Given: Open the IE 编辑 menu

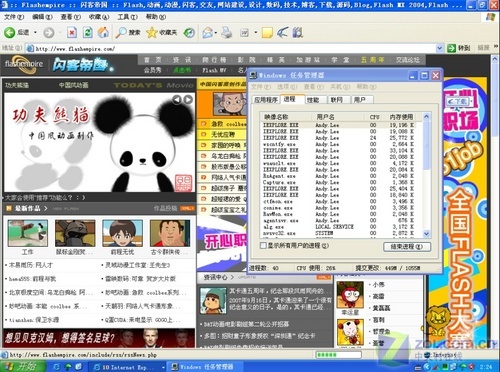Looking at the screenshot, I should (42, 17).
